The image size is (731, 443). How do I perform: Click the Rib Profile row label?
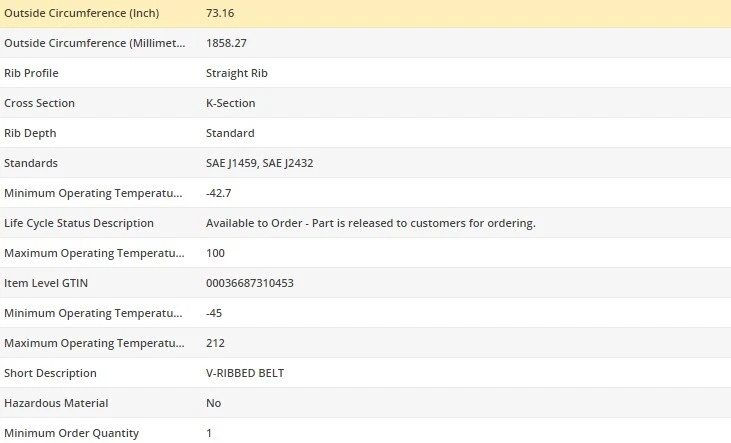35,73
